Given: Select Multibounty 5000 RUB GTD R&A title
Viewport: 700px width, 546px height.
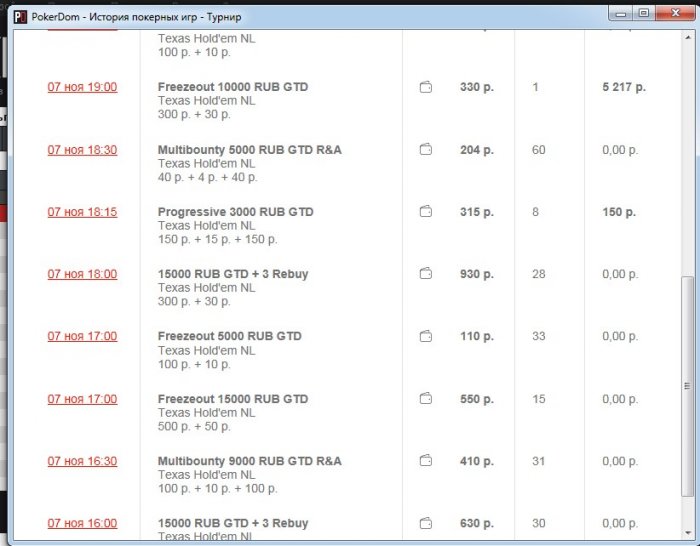Looking at the screenshot, I should click(x=250, y=150).
